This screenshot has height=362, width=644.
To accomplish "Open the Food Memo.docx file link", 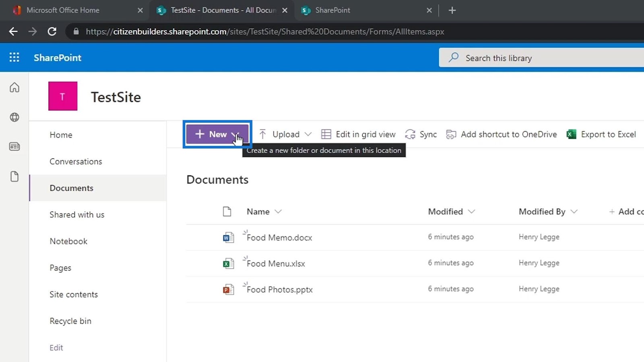I will [279, 238].
